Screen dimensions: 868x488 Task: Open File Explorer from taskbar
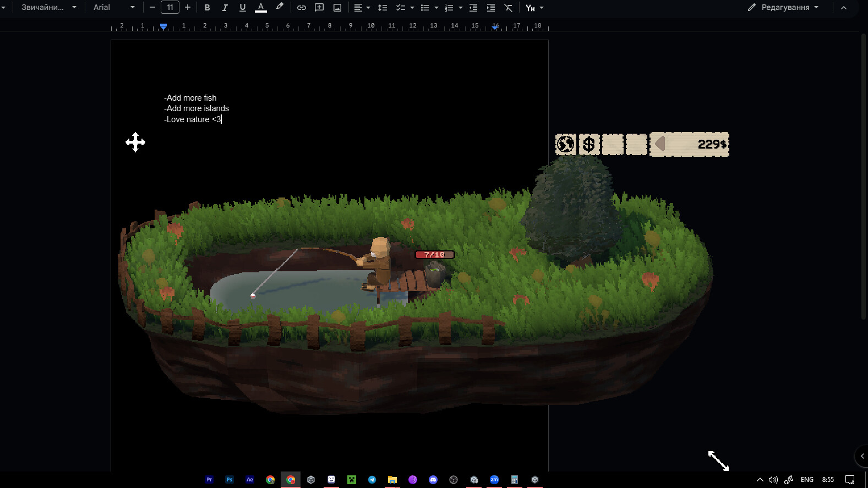(392, 480)
